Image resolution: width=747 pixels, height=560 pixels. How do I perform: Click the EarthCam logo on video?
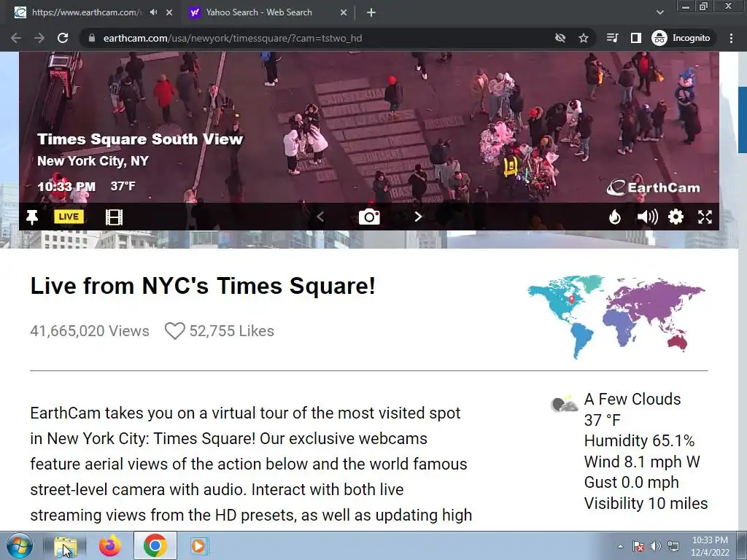[x=653, y=187]
